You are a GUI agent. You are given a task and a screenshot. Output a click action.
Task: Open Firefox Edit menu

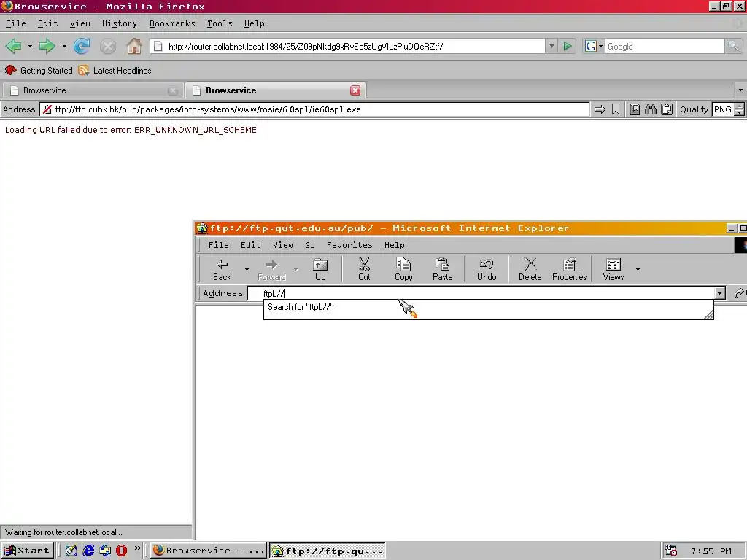pyautogui.click(x=47, y=23)
